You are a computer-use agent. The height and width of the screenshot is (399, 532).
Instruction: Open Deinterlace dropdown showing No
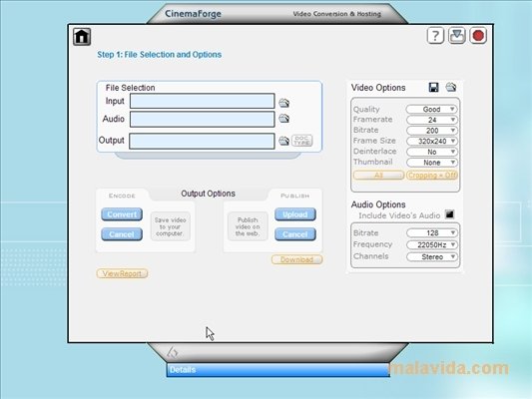coord(431,152)
